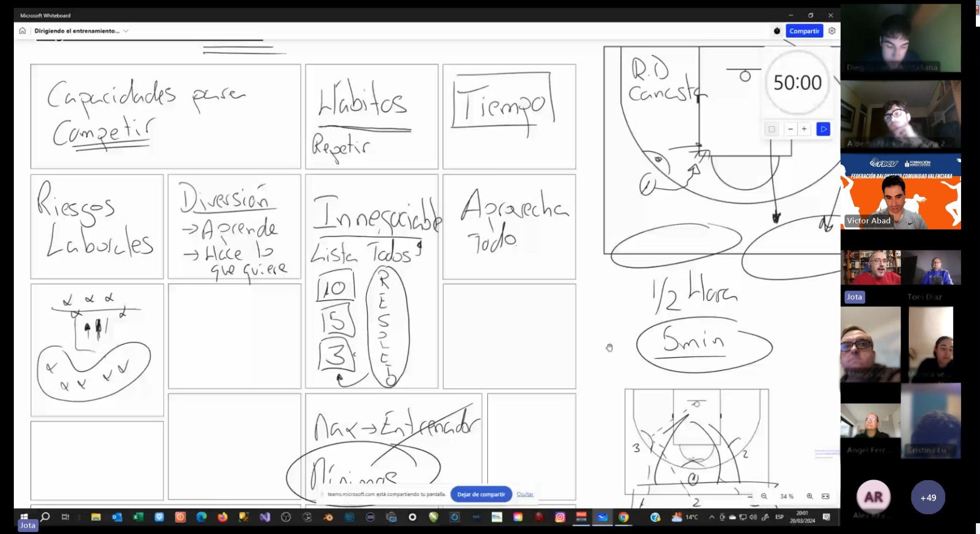Click Dejar de compartir button
The width and height of the screenshot is (980, 534).
point(481,494)
